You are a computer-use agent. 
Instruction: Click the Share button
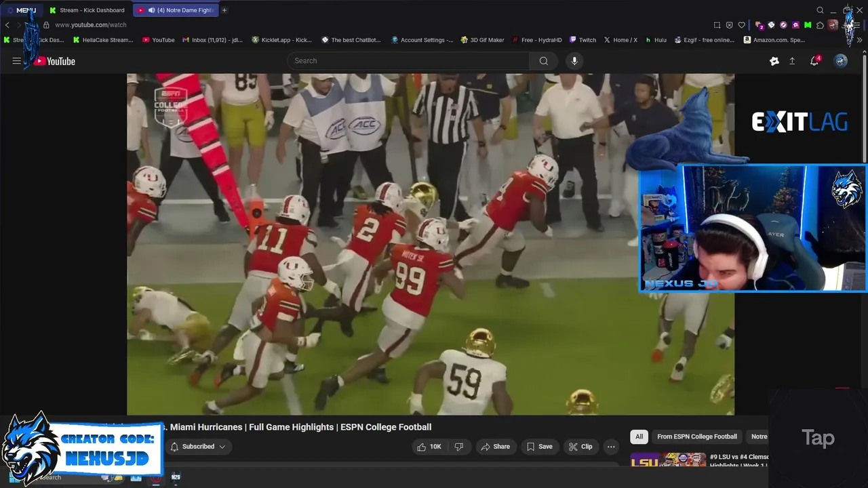[495, 447]
